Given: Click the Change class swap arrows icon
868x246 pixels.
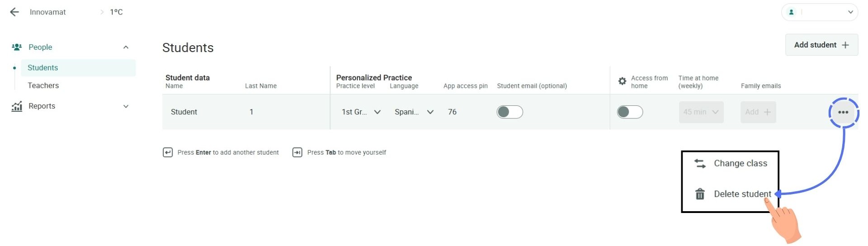Looking at the screenshot, I should 700,164.
